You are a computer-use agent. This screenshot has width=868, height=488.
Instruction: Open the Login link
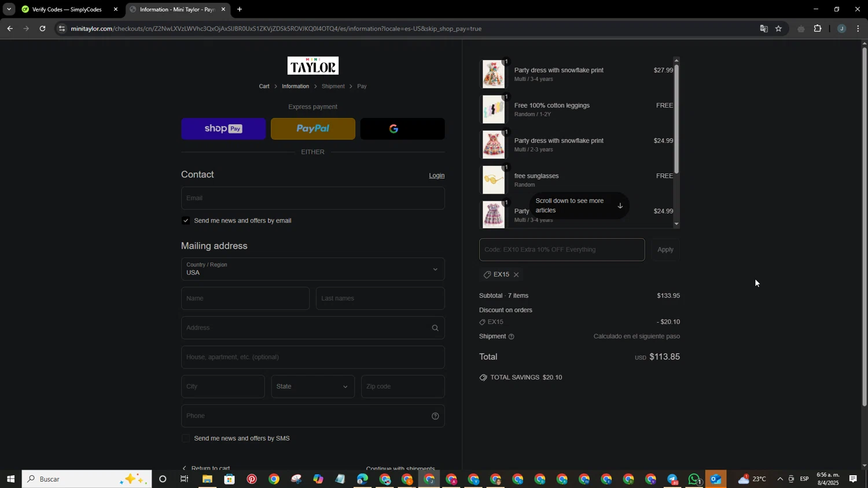click(437, 175)
